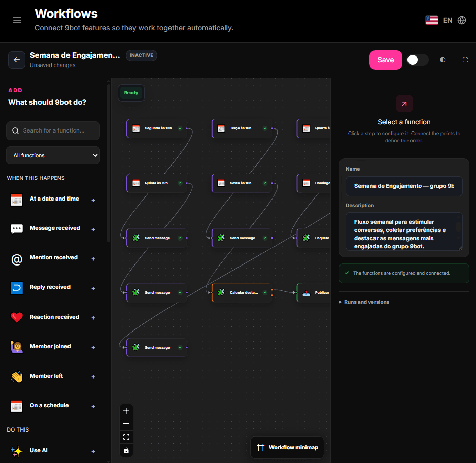Viewport: 476px width, 463px height.
Task: Select the 'Enquete' node
Action: click(x=314, y=238)
